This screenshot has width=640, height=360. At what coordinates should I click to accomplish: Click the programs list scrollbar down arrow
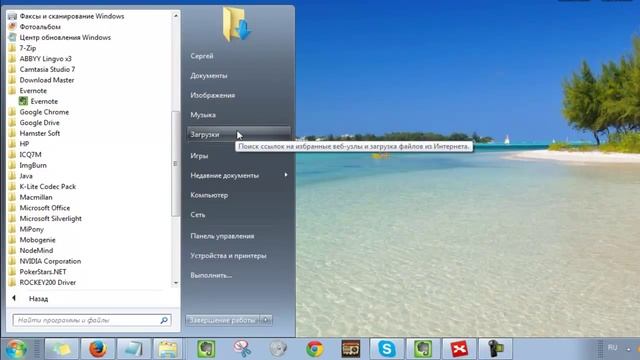pos(176,283)
